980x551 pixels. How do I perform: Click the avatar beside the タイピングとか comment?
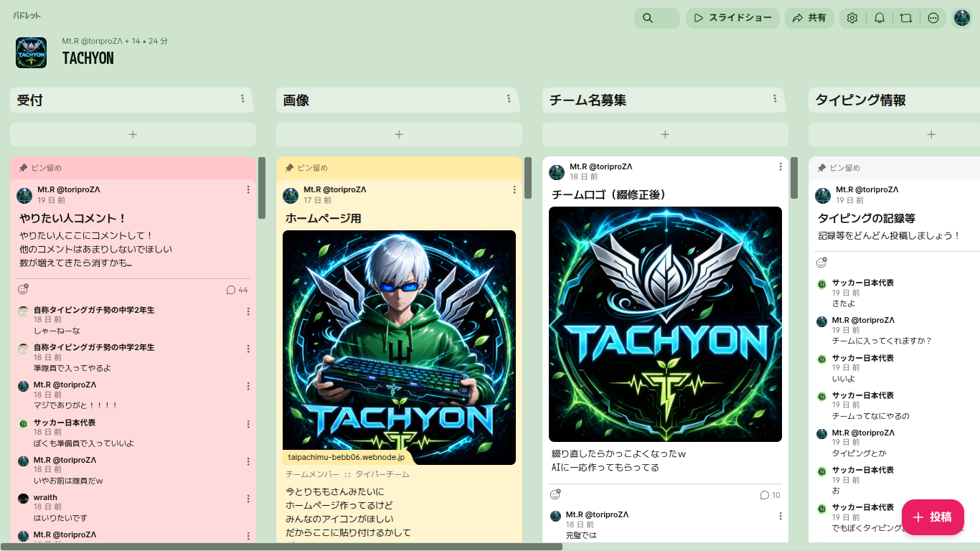tap(822, 434)
